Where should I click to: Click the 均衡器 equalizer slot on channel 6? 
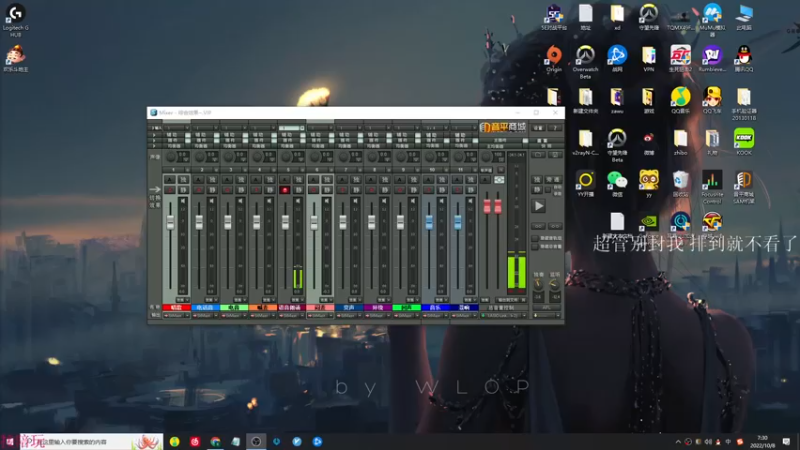(x=317, y=145)
